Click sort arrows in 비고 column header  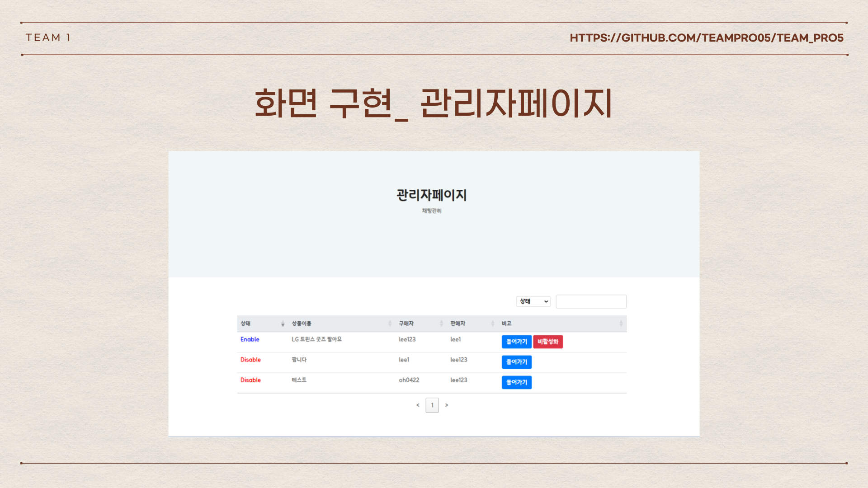(x=621, y=324)
